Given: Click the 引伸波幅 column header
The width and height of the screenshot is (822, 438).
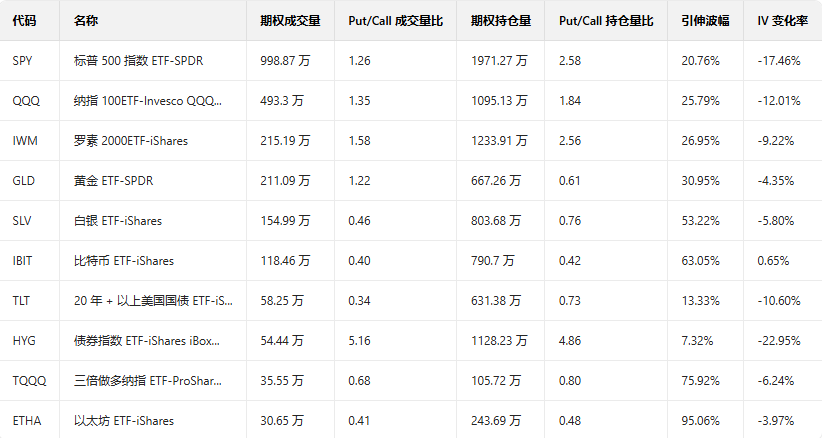Looking at the screenshot, I should [x=702, y=20].
